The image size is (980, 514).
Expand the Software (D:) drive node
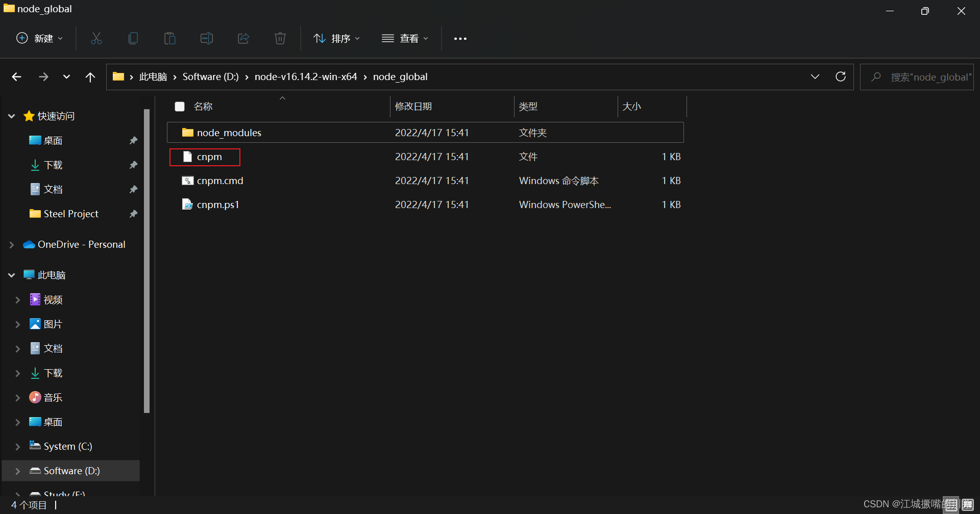pyautogui.click(x=18, y=471)
